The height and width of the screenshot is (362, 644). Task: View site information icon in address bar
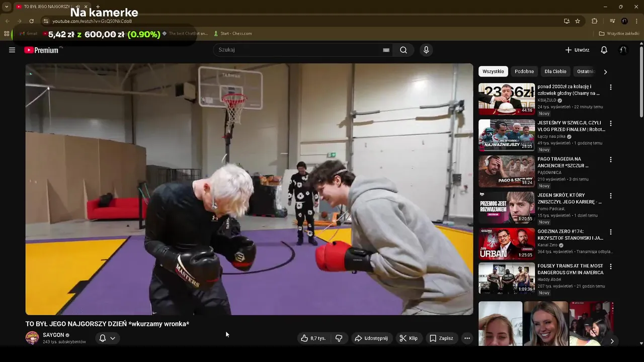46,21
